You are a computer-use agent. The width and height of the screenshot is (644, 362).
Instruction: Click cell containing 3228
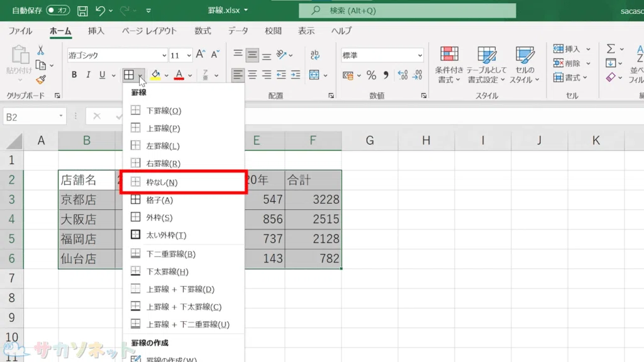click(x=313, y=199)
